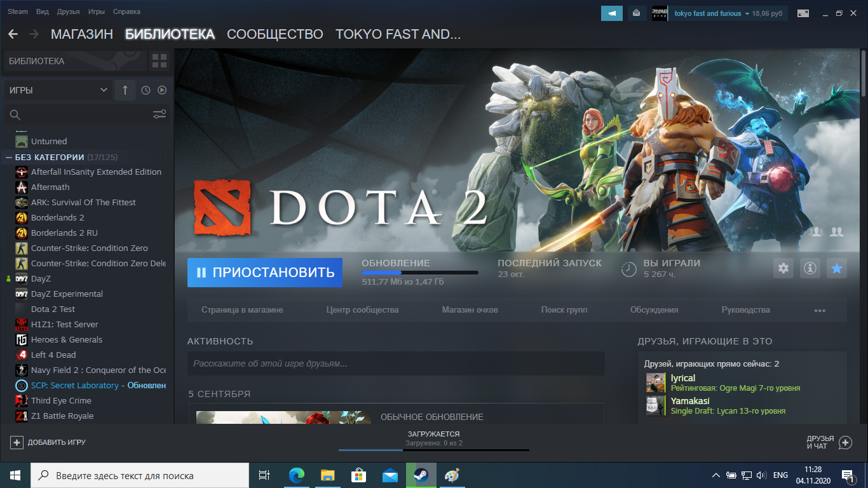Viewport: 868px width, 488px height.
Task: Select DayZ Experimental in the game list
Action: [x=67, y=294]
